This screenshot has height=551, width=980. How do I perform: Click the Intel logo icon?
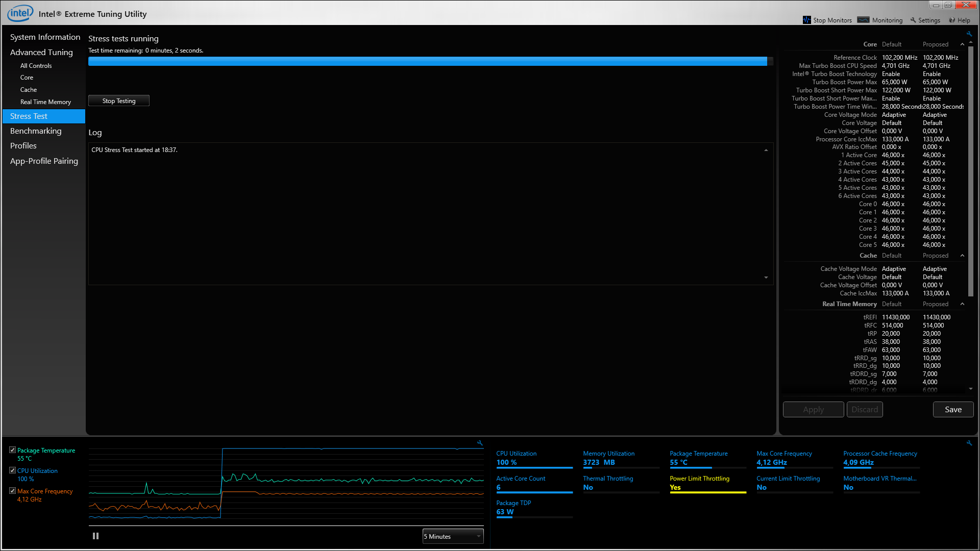20,13
